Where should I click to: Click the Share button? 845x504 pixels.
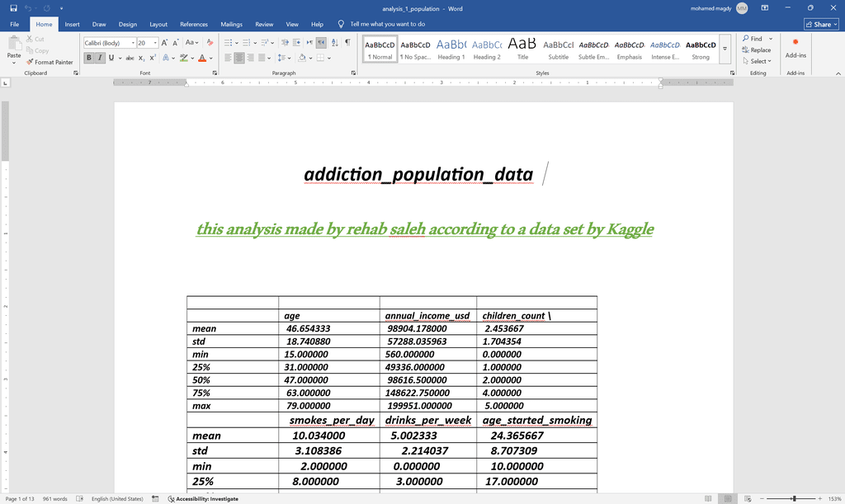pyautogui.click(x=821, y=24)
